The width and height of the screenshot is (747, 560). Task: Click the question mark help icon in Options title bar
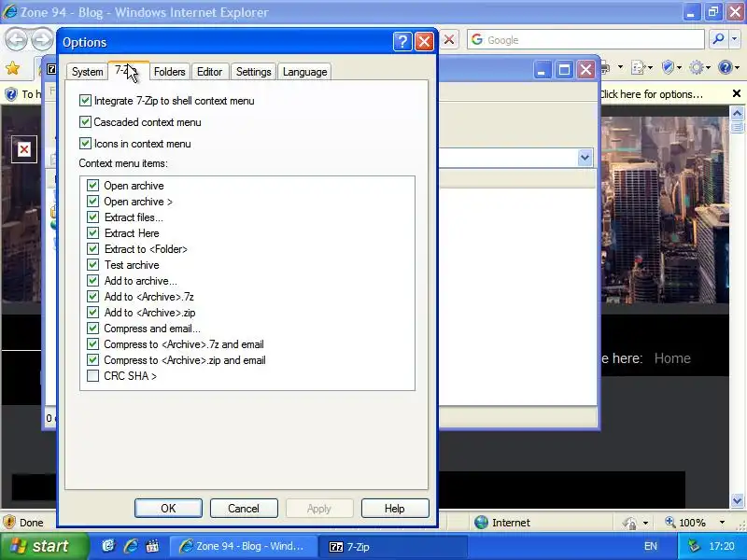coord(402,42)
